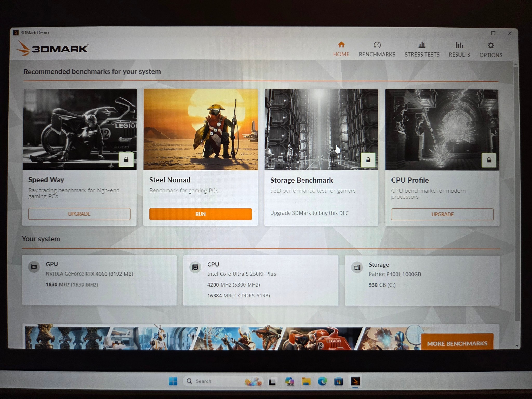Open the Windows Start menu

173,381
